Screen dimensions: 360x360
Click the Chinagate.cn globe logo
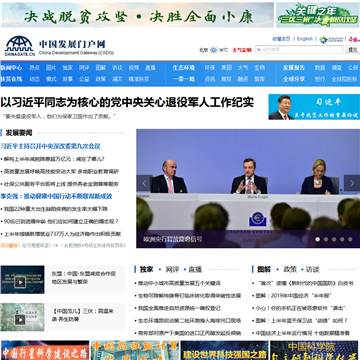coord(20,46)
